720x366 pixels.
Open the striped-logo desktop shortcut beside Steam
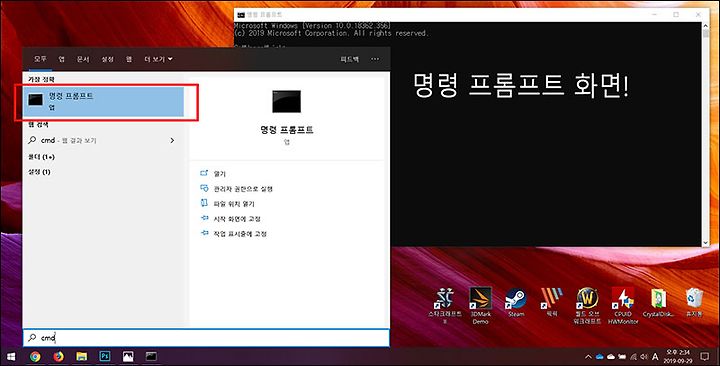pyautogui.click(x=551, y=302)
